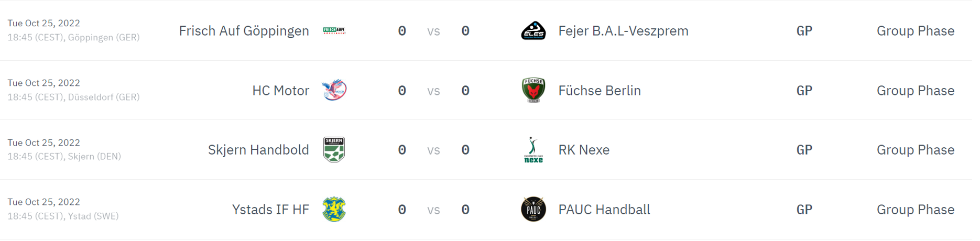Click the Frisch Auf Göppingen team logo
Screen dimensions: 980x241
pos(334,31)
